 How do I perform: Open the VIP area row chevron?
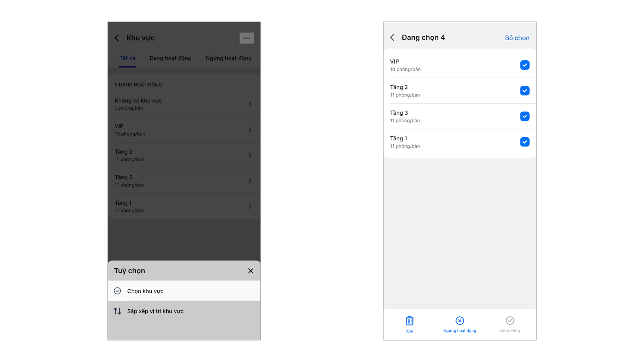click(250, 130)
